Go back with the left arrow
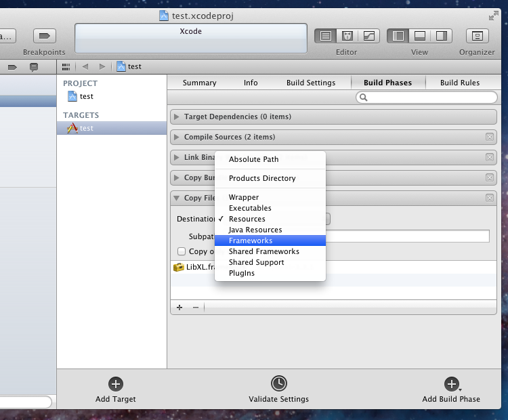This screenshot has width=508, height=420. (x=85, y=66)
